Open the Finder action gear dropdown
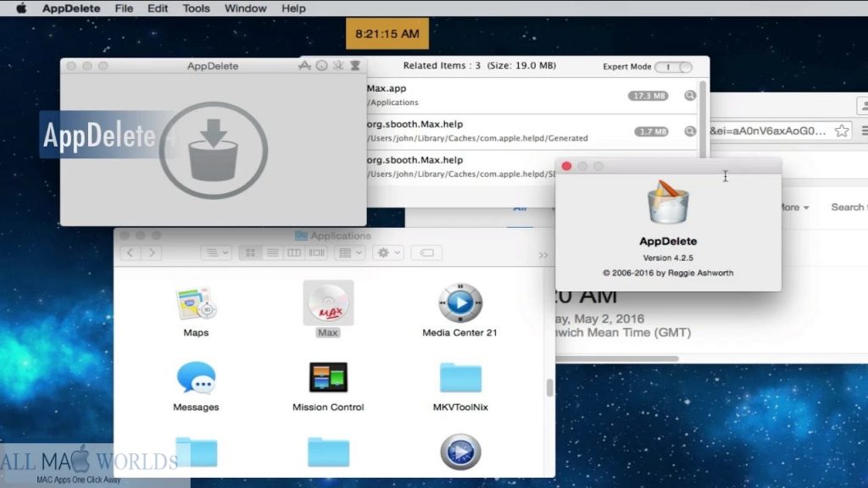This screenshot has width=868, height=488. point(388,252)
